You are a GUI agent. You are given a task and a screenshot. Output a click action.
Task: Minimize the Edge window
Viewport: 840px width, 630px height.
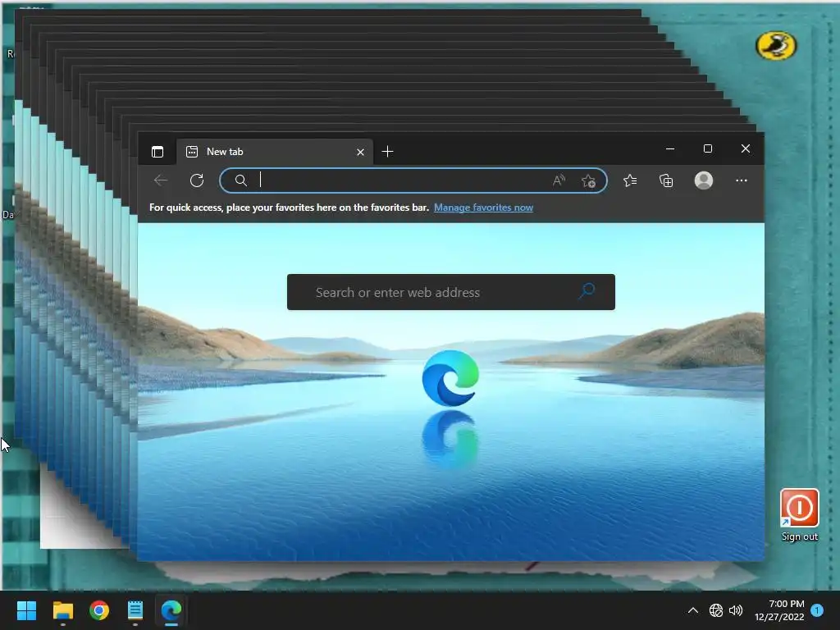[670, 148]
